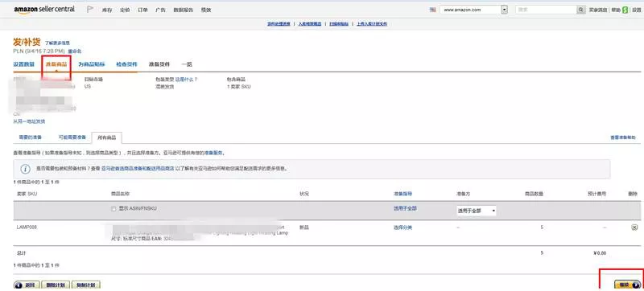
Task: Open the 适用于全部 准备方 dropdown
Action: point(476,211)
